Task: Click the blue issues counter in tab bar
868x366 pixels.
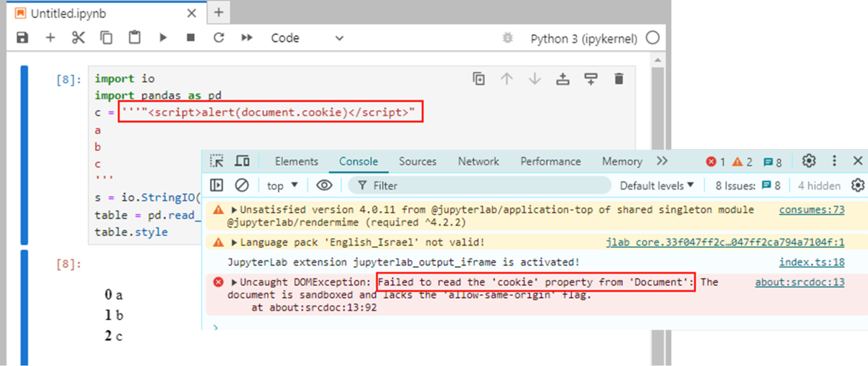Action: [773, 162]
